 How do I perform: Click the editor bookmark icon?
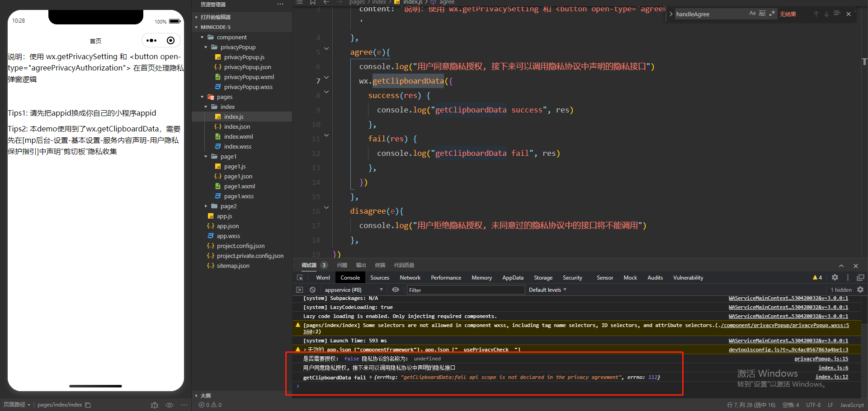coord(312,2)
